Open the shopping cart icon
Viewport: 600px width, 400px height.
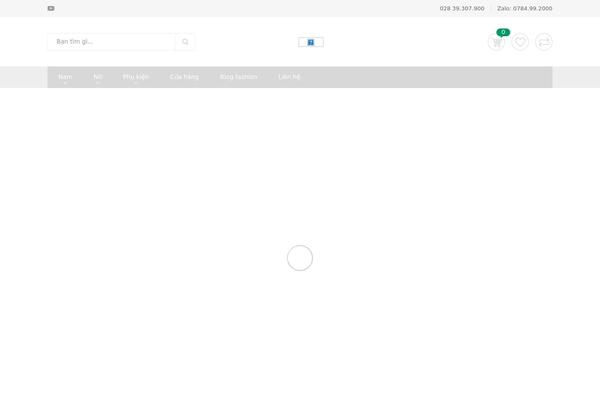click(496, 42)
